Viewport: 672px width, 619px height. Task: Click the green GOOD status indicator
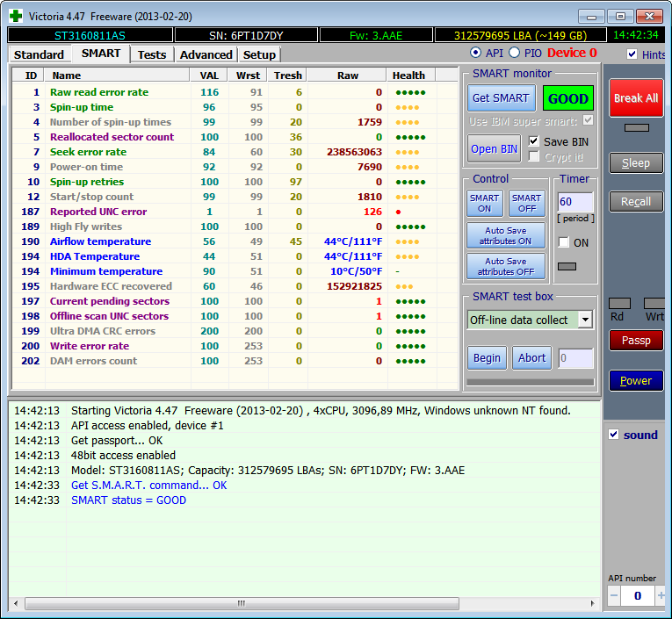point(567,98)
